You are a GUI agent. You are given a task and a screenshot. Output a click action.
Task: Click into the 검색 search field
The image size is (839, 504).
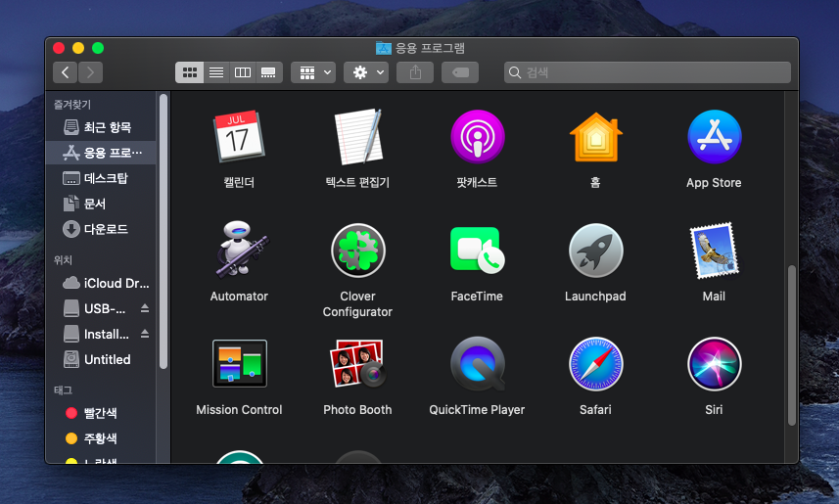[647, 72]
